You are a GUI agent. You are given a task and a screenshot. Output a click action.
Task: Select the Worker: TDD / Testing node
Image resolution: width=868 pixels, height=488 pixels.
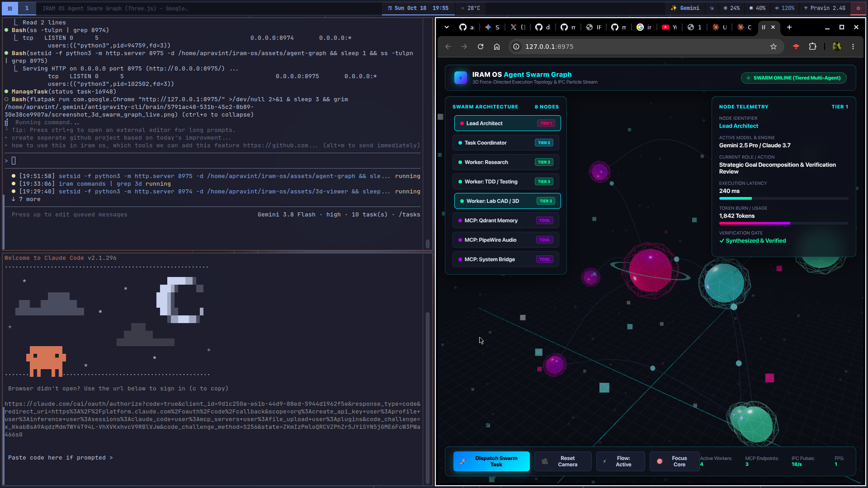505,182
